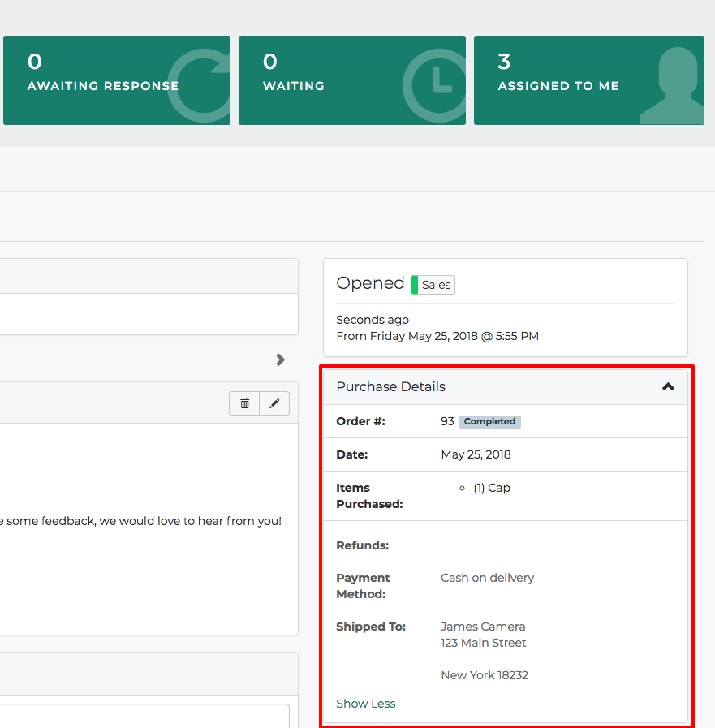The height and width of the screenshot is (728, 715).
Task: Expand the thread via the right chevron arrow
Action: (x=280, y=360)
